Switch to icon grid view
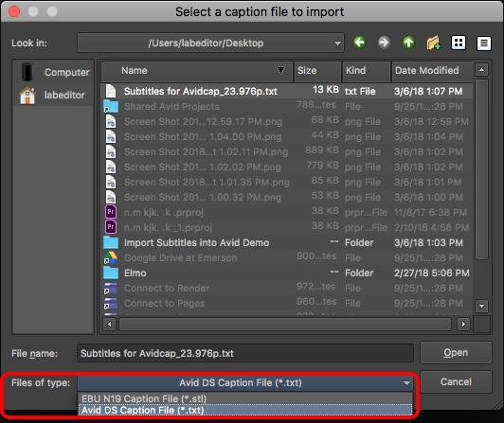504x423 pixels. pos(459,43)
